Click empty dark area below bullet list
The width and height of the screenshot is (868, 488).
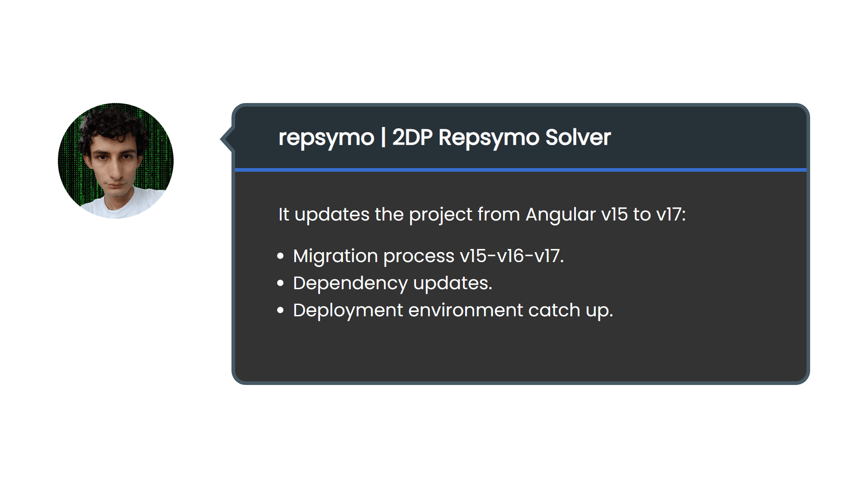point(520,352)
